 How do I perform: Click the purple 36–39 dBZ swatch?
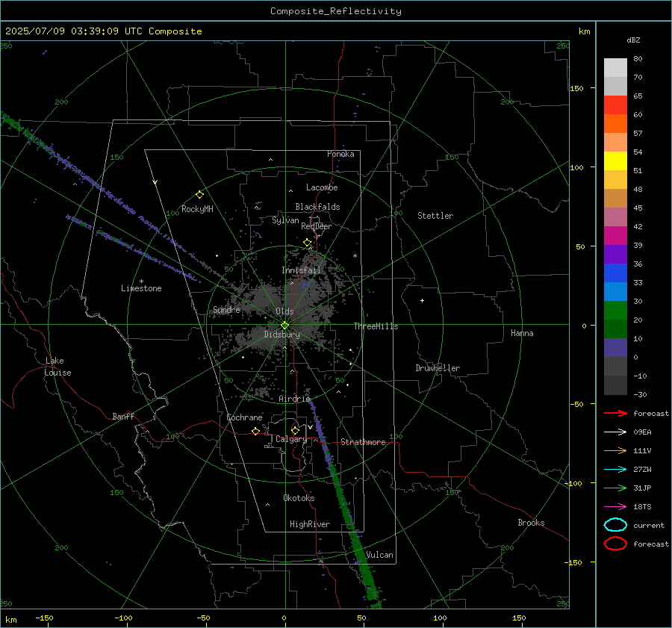pyautogui.click(x=615, y=255)
